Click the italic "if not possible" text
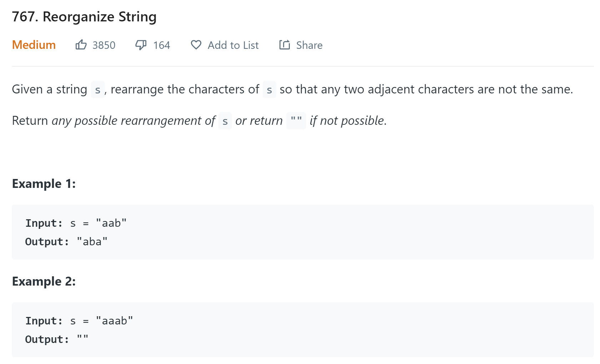The height and width of the screenshot is (364, 600). [x=348, y=121]
